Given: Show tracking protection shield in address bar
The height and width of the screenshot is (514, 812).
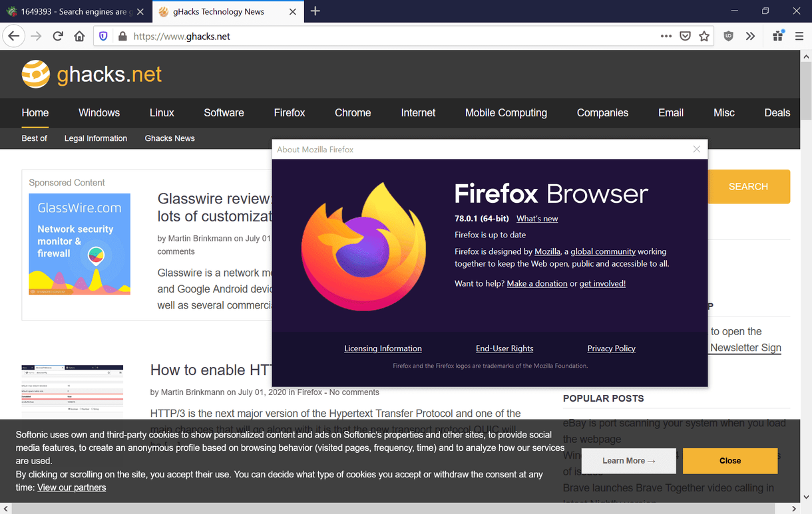Looking at the screenshot, I should click(x=103, y=36).
